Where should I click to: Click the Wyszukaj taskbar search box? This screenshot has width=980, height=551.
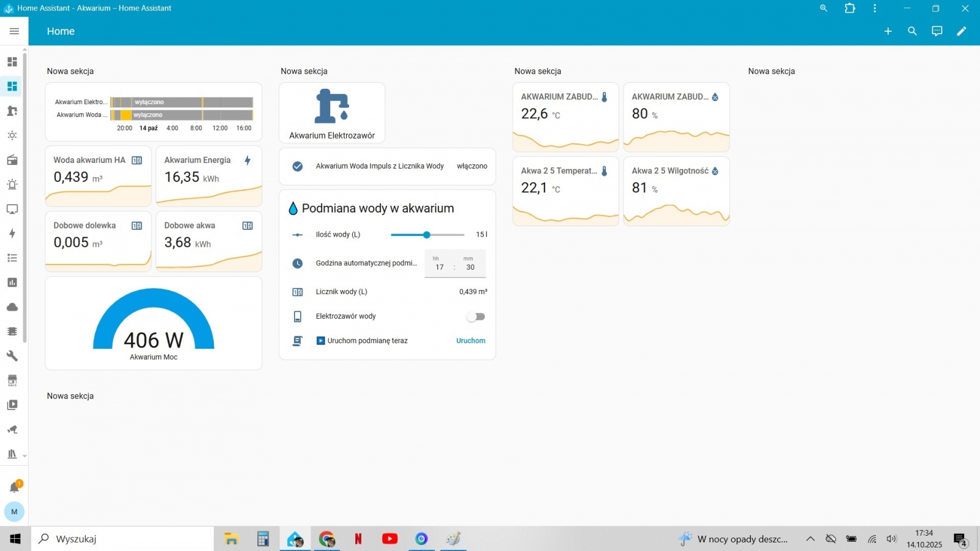[x=123, y=539]
